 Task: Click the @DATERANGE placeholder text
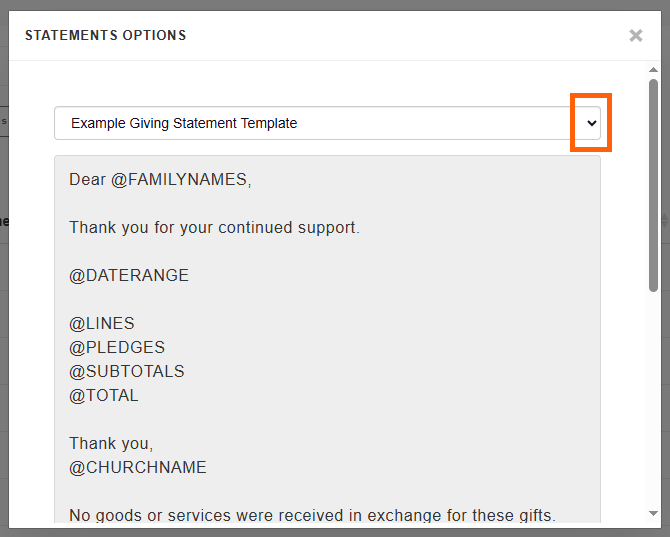(128, 275)
